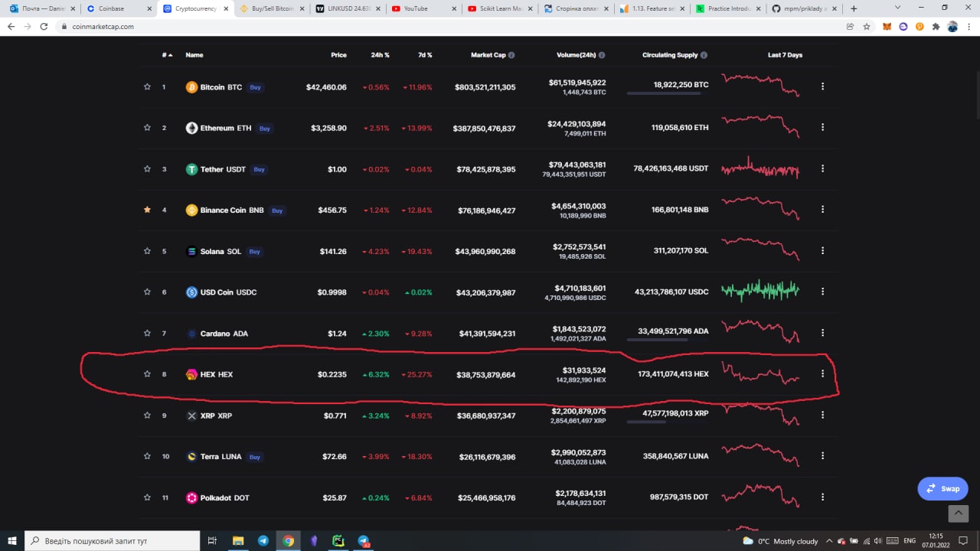Click the Ethereum coin logo
The image size is (980, 551).
point(191,129)
